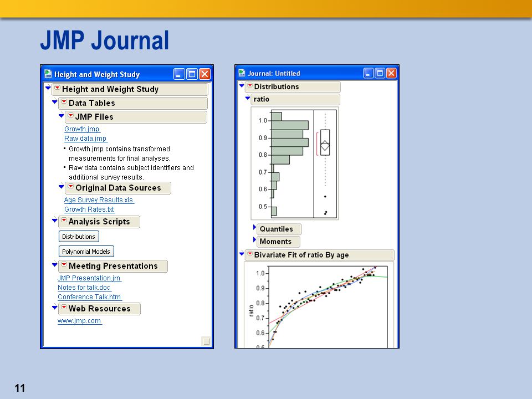This screenshot has width=532, height=399.
Task: Run the Distributions script button
Action: tap(79, 237)
